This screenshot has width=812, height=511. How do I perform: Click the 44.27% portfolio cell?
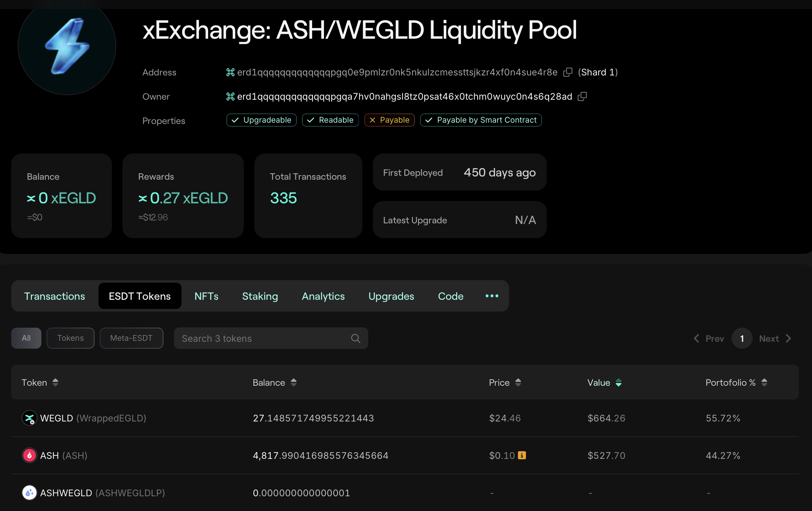pos(723,455)
